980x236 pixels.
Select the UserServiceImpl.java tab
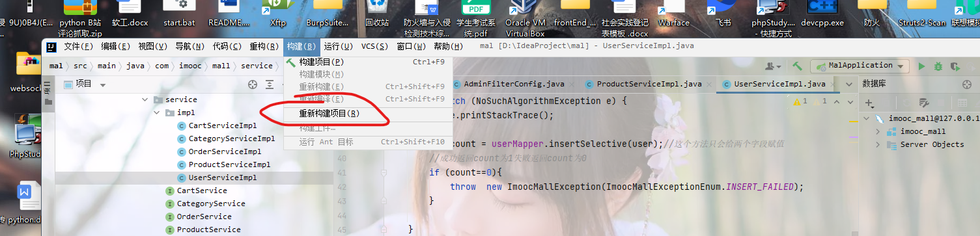pyautogui.click(x=780, y=85)
